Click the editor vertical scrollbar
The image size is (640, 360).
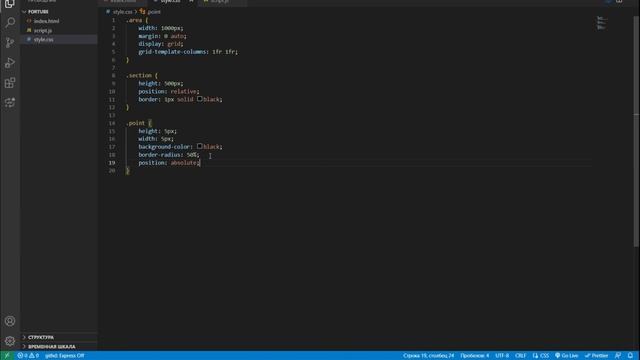pyautogui.click(x=636, y=131)
